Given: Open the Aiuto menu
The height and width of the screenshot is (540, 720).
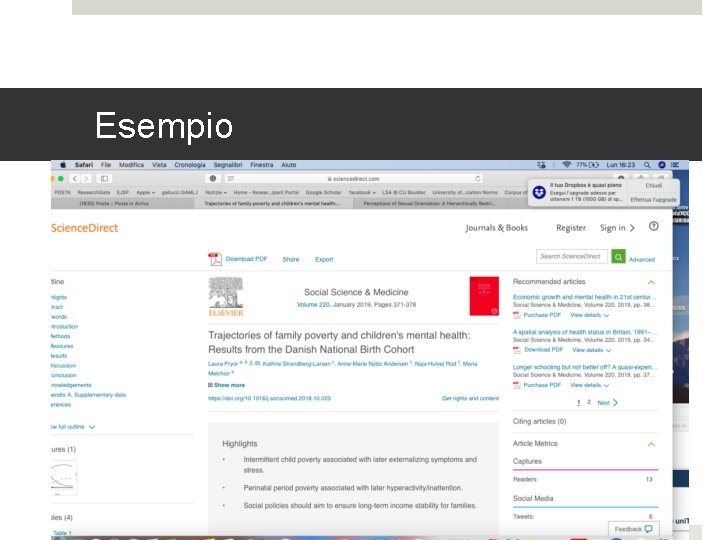Looking at the screenshot, I should [x=289, y=165].
